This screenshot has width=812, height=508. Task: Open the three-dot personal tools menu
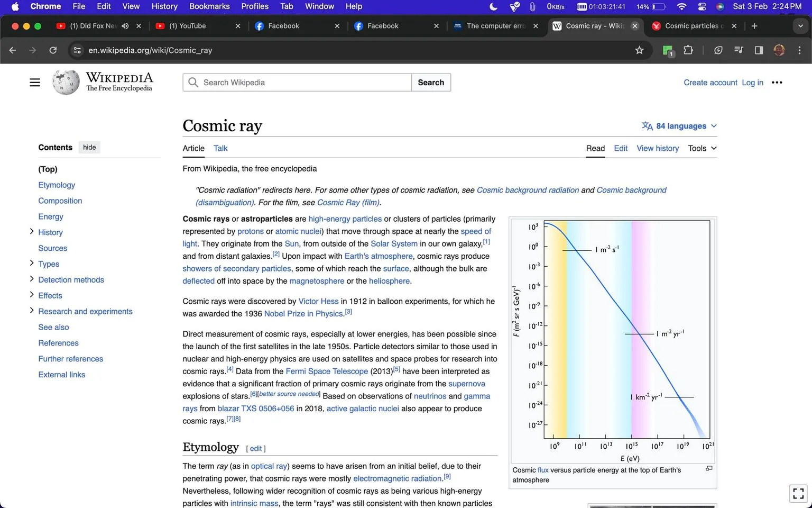coord(777,83)
